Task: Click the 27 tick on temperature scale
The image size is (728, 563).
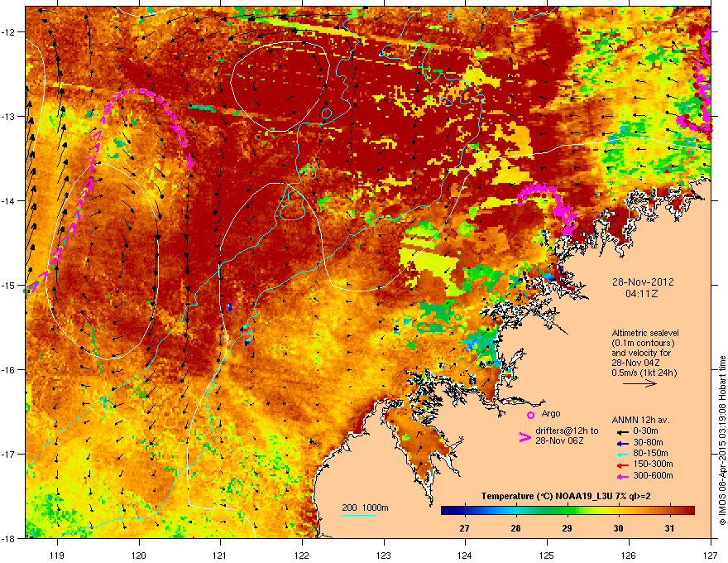Action: tap(464, 528)
